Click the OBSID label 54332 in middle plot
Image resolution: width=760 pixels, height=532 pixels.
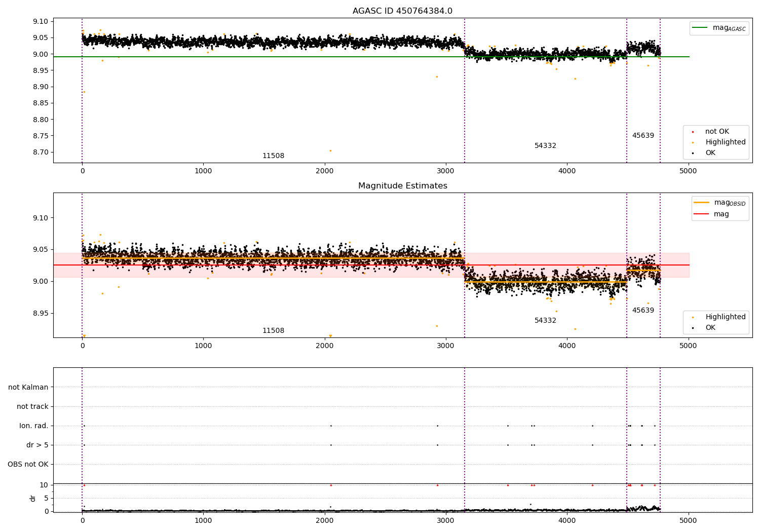[545, 321]
